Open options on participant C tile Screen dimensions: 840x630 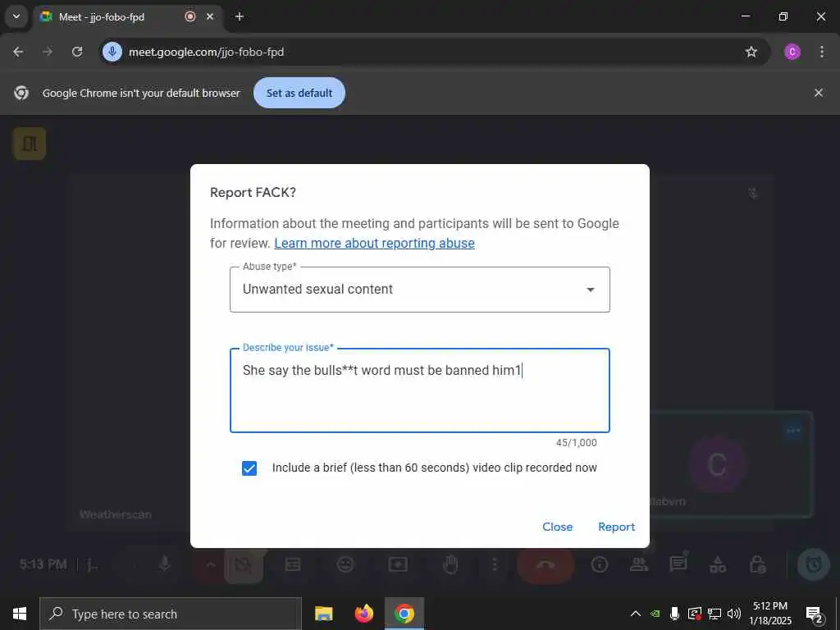793,430
